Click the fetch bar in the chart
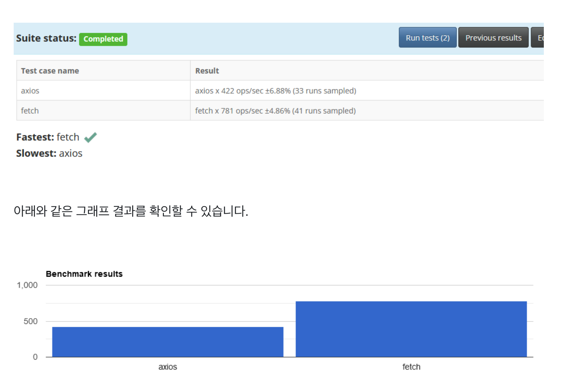564x392 pixels. point(411,329)
